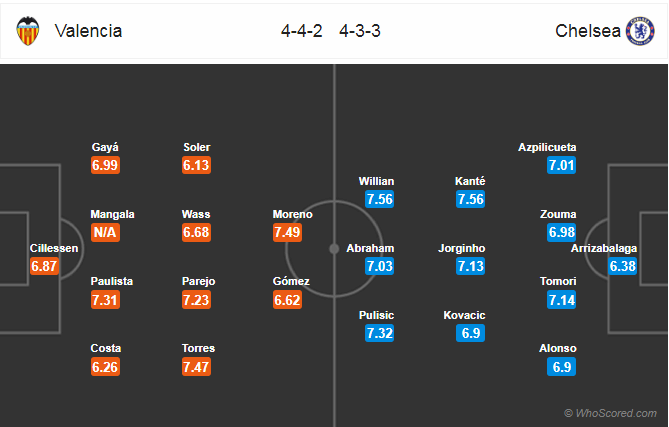Click the Jorginho player name
This screenshot has width=669, height=427.
(x=462, y=248)
